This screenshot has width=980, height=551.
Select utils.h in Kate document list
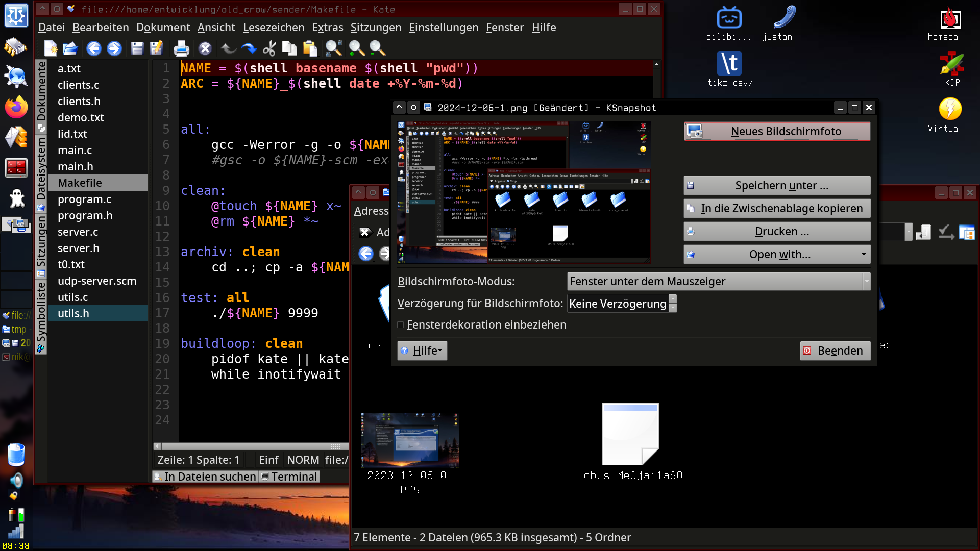pyautogui.click(x=97, y=313)
